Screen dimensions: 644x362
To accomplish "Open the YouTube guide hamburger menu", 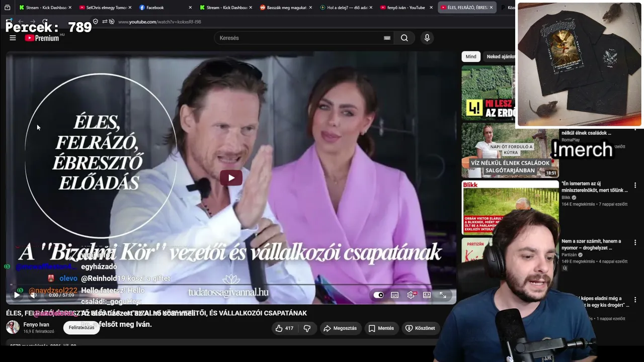I will (x=13, y=38).
